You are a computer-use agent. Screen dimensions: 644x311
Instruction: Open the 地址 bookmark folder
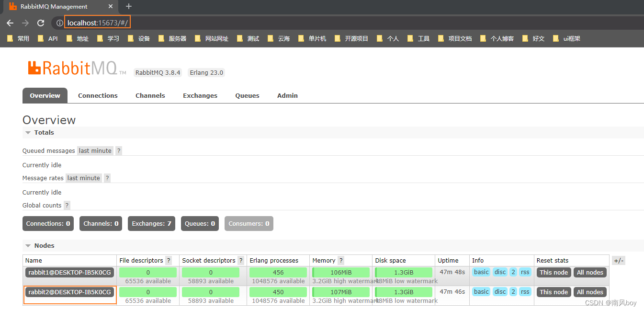coord(78,38)
